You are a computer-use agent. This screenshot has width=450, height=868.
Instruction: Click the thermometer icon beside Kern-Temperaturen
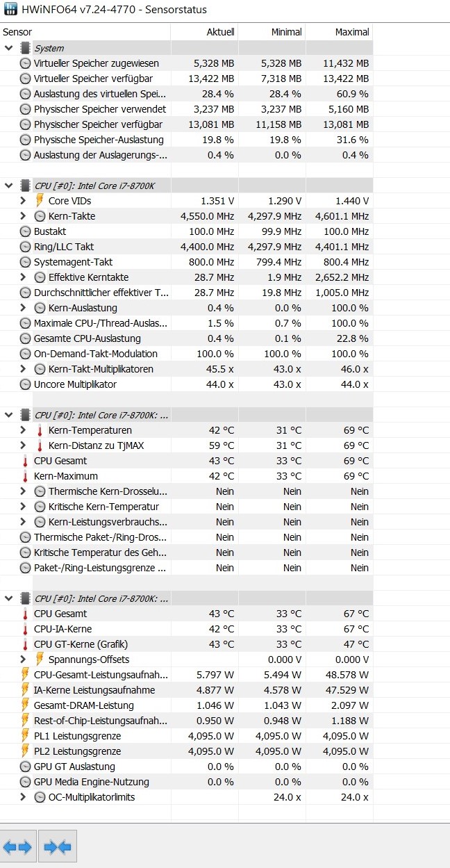(x=40, y=430)
